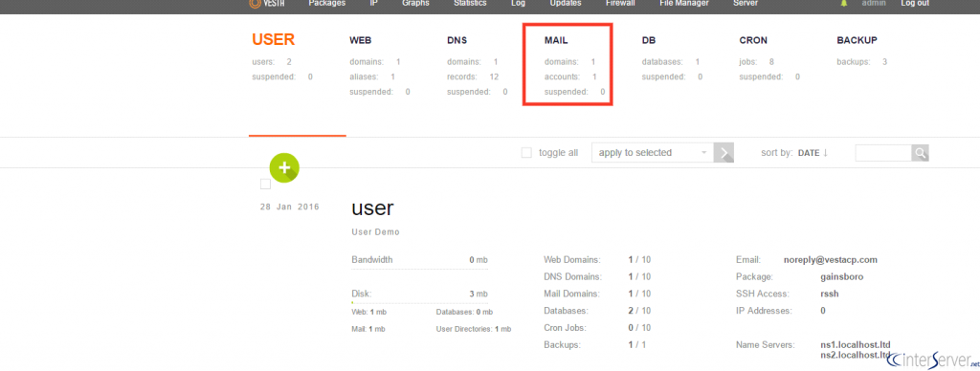Click Log out
The width and height of the screenshot is (980, 371).
(915, 3)
